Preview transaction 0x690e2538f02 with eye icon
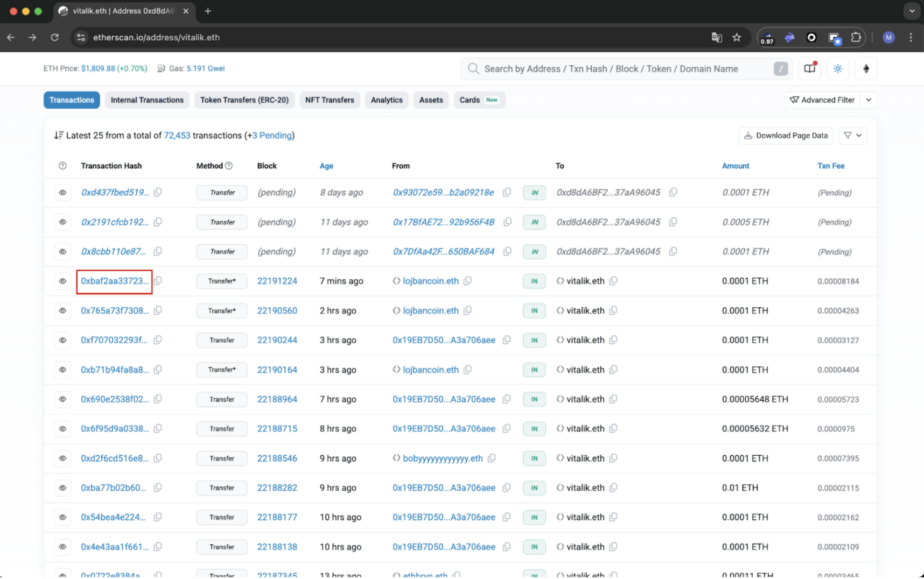The image size is (924, 579). click(62, 399)
